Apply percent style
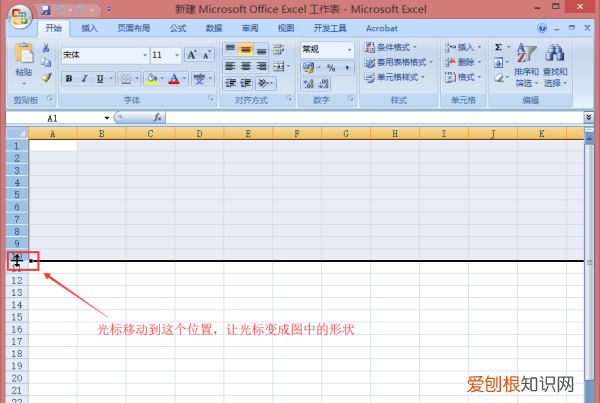Screen dimensions: 600x403 pos(331,68)
